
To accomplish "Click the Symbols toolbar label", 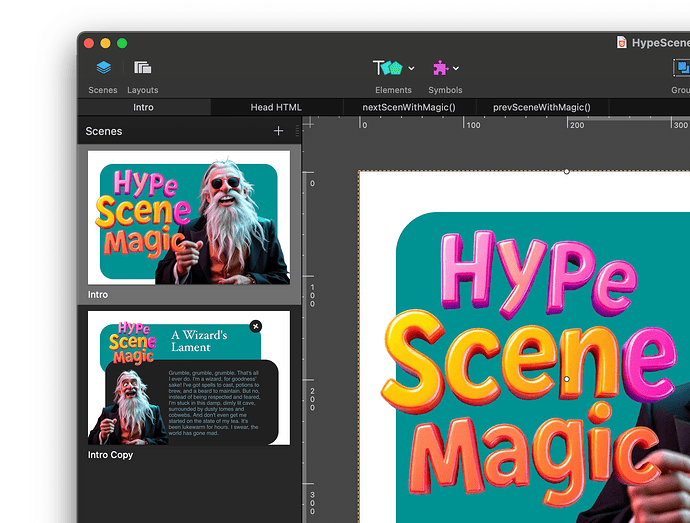I will 445,90.
